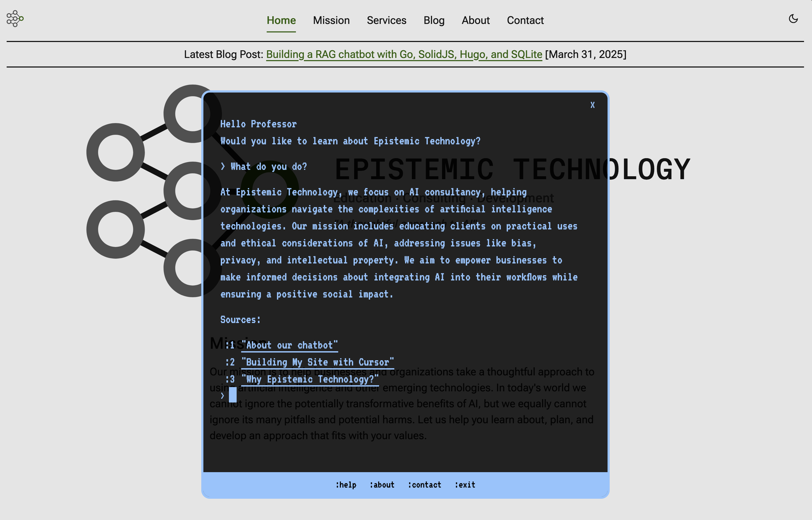
Task: Click the :about command in the terminal footer
Action: 382,485
